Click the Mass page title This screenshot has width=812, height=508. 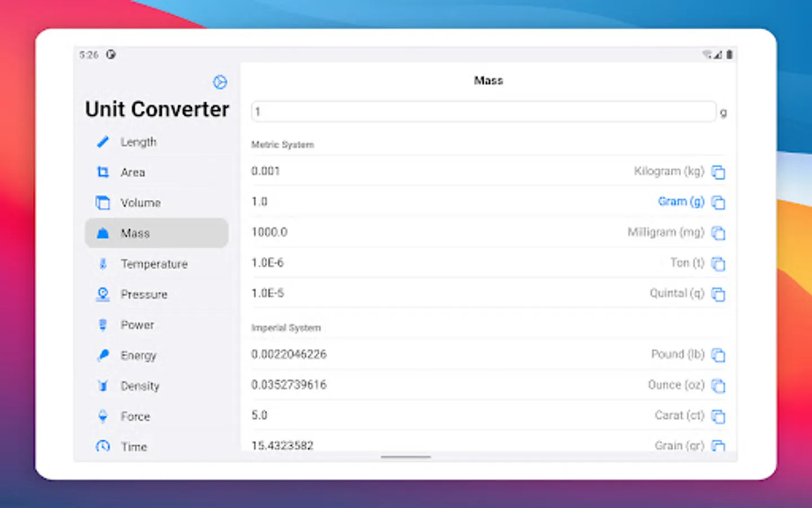pyautogui.click(x=488, y=81)
